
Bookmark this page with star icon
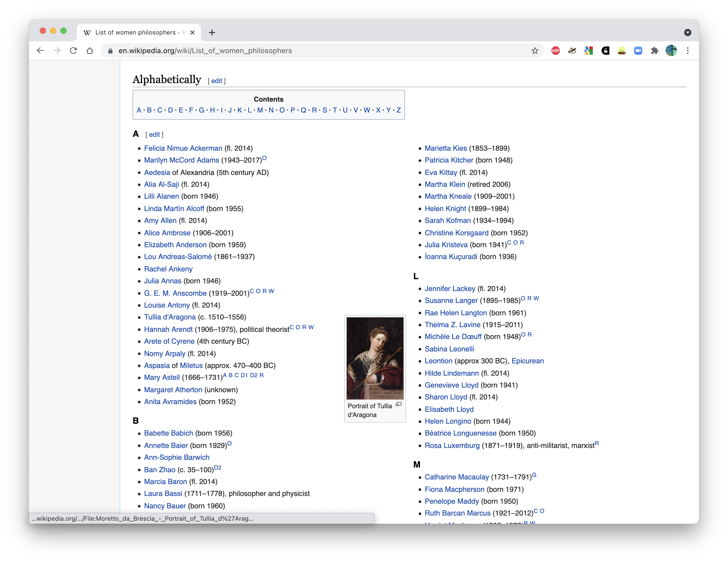(x=535, y=51)
